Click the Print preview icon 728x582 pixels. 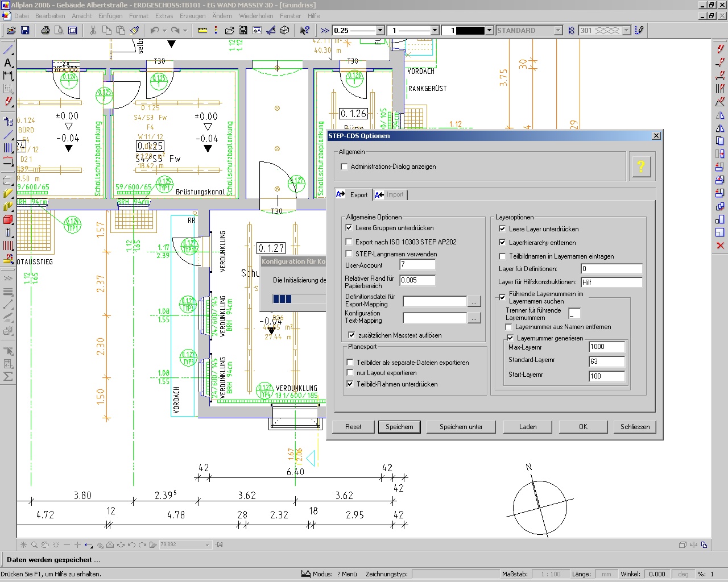point(59,30)
